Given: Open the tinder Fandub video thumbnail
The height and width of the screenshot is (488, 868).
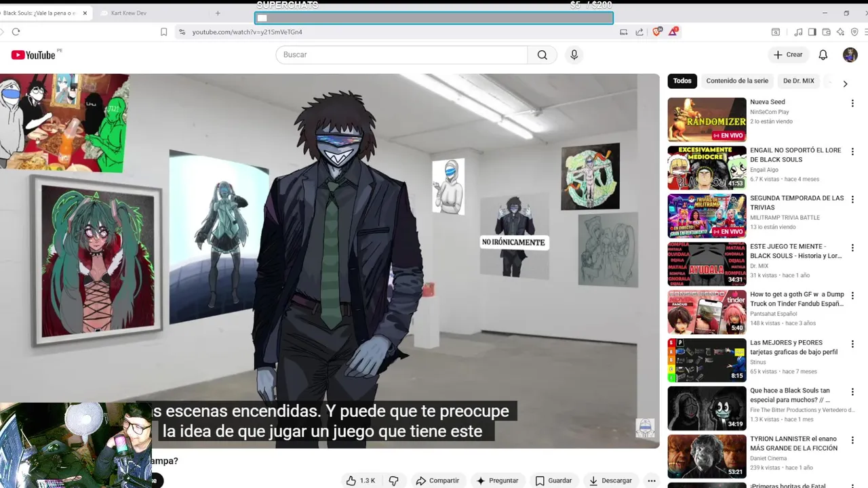Looking at the screenshot, I should point(707,312).
